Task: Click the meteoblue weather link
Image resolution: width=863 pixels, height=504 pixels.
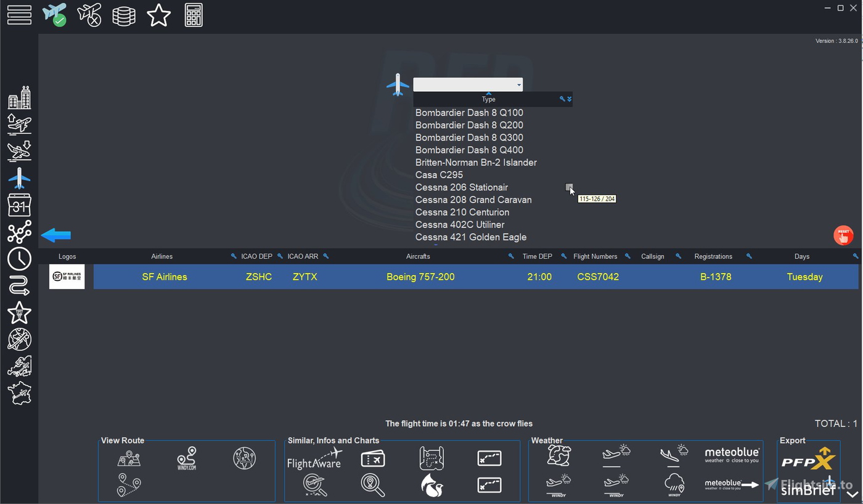Action: pyautogui.click(x=732, y=455)
